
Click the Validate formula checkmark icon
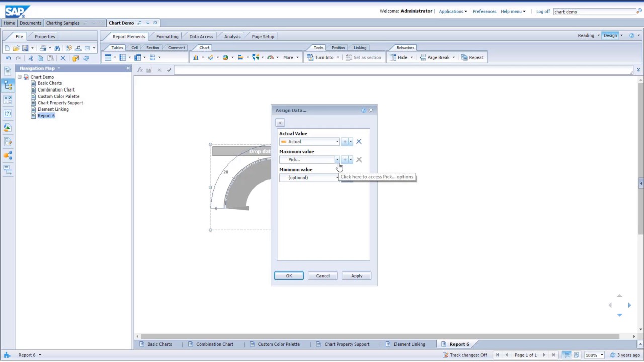[169, 70]
